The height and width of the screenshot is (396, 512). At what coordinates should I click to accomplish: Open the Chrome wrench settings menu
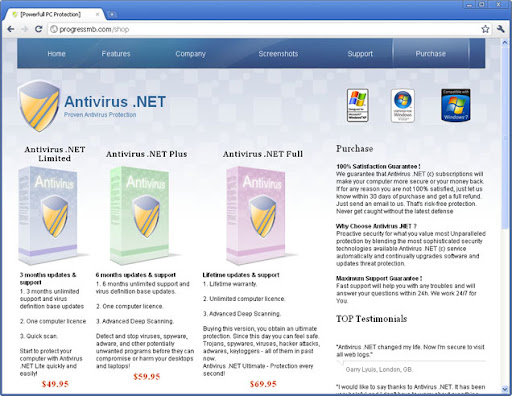pos(500,29)
